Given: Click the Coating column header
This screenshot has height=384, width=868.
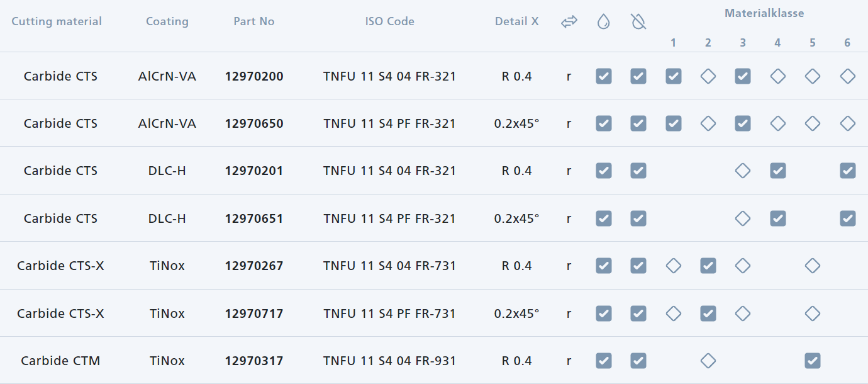Looking at the screenshot, I should point(167,21).
